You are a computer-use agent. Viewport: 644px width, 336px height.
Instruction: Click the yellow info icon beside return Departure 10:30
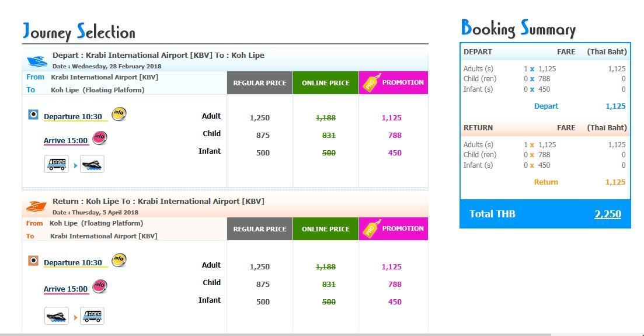coord(119,260)
